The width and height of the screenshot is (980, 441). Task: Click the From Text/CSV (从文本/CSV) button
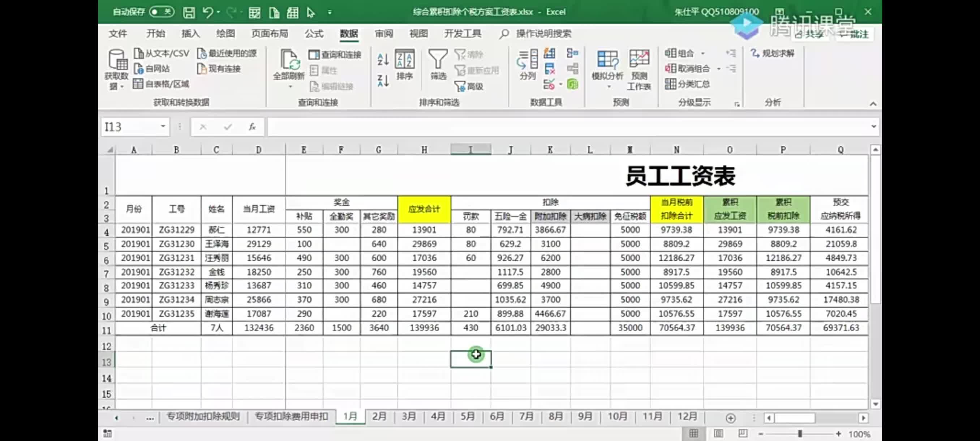161,53
